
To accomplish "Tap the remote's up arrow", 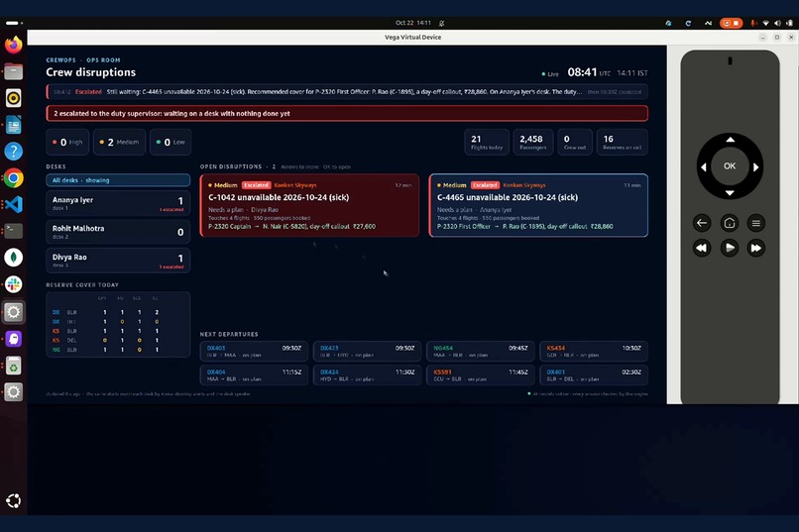I will point(730,140).
